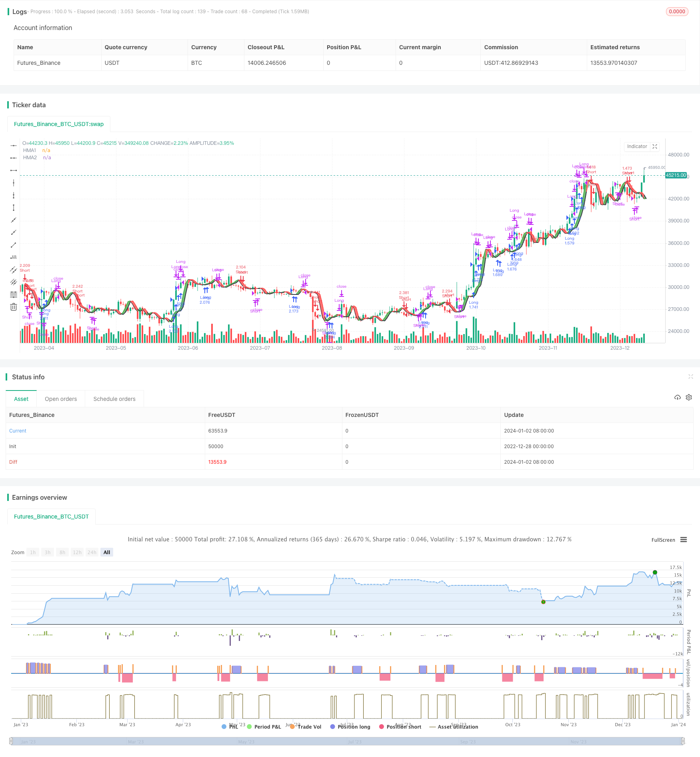Expand the chart with the fullscreen arrows icon
This screenshot has height=757, width=700.
(x=655, y=146)
